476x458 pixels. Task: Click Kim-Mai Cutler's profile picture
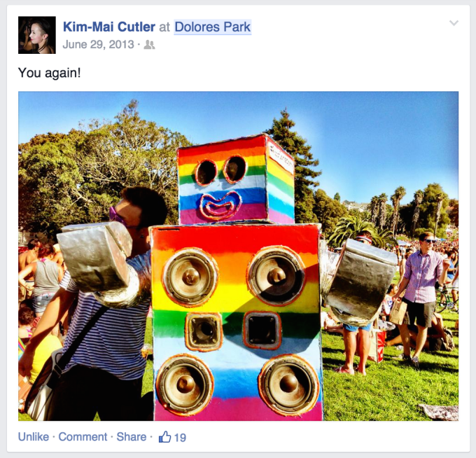(37, 35)
